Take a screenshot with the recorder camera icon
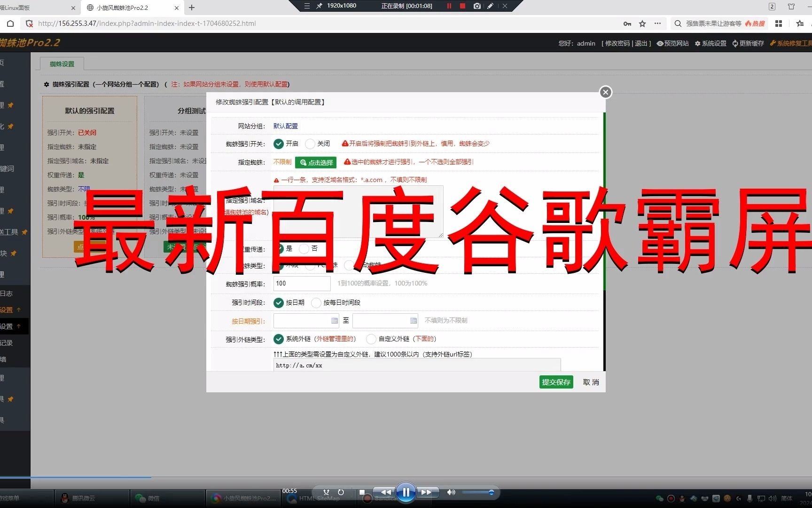Screen dimensions: 812x508 pyautogui.click(x=477, y=6)
